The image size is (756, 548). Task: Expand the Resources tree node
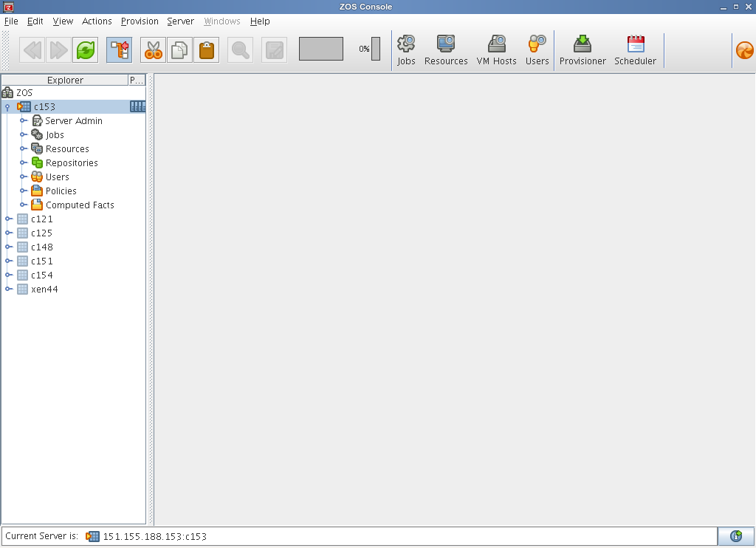(23, 148)
